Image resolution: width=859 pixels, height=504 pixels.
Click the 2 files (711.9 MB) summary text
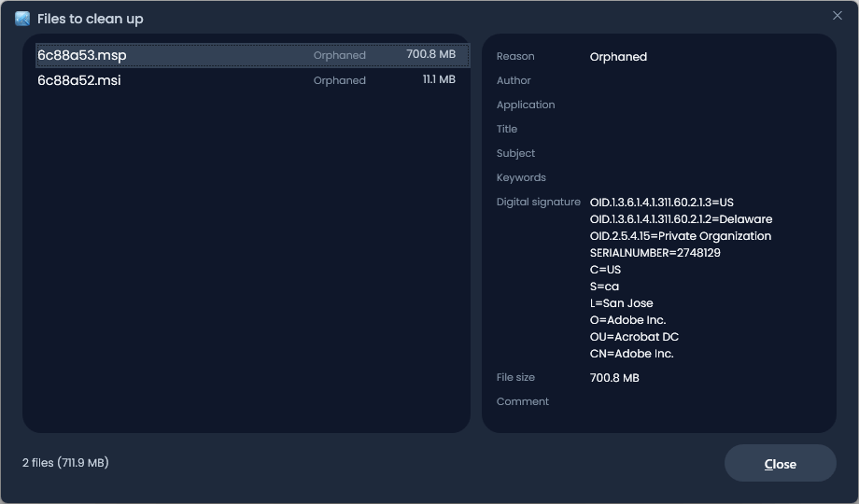pyautogui.click(x=65, y=463)
